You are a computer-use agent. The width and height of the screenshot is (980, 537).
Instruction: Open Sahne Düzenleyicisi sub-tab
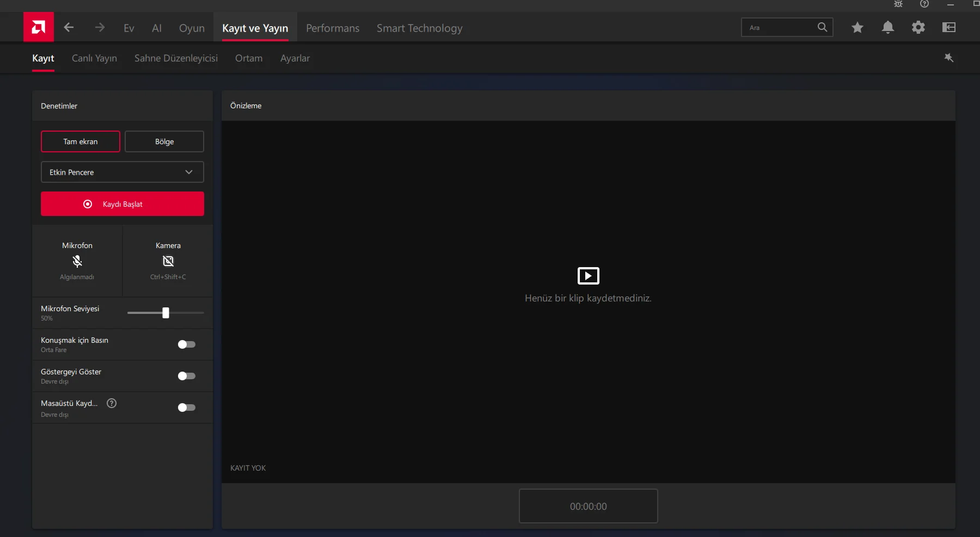(176, 58)
